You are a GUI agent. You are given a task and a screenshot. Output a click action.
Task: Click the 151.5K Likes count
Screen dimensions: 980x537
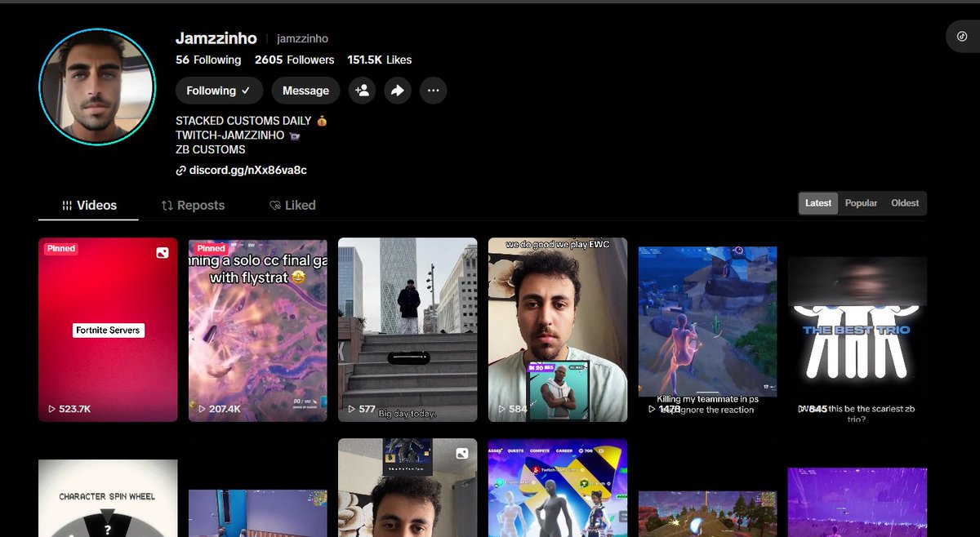(x=380, y=60)
